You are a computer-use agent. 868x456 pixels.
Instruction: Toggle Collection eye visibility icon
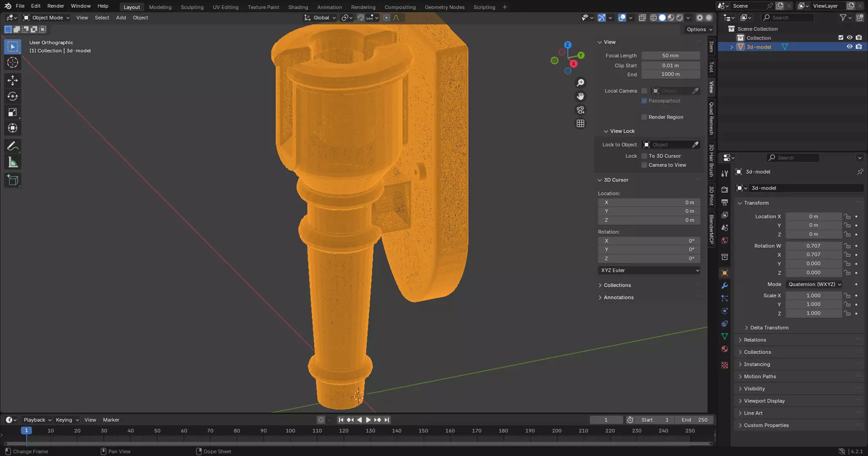click(849, 38)
